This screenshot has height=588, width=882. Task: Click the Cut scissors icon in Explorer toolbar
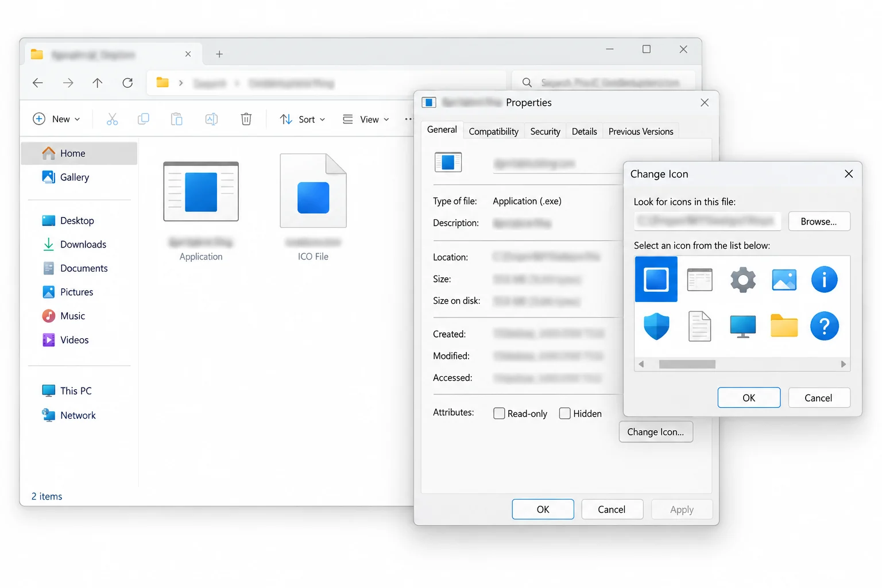pyautogui.click(x=112, y=119)
